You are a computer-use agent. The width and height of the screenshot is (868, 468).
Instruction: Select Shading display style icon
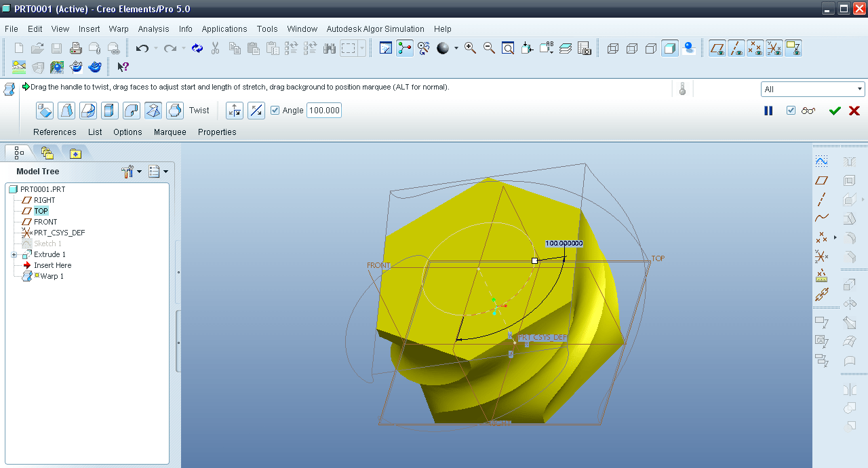670,48
